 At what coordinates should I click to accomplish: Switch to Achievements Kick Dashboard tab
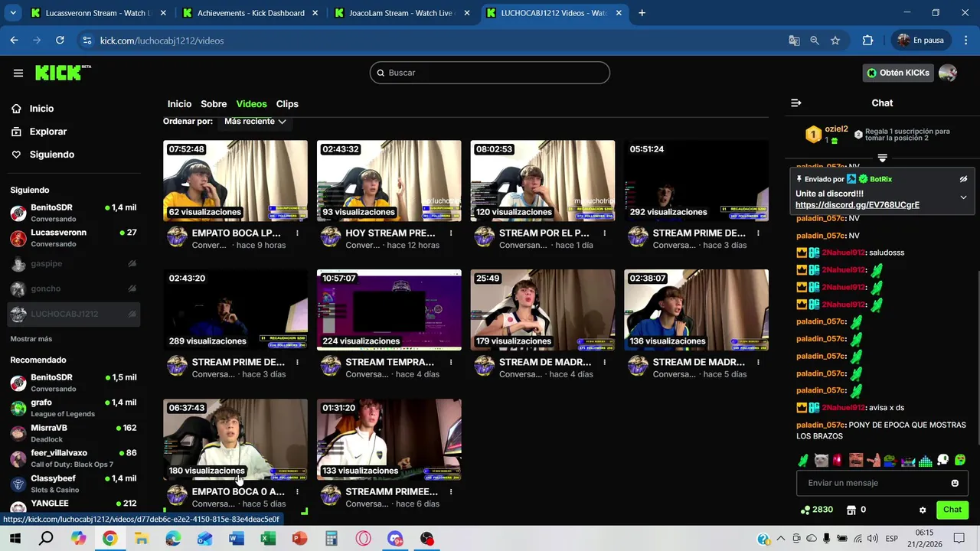coord(250,13)
